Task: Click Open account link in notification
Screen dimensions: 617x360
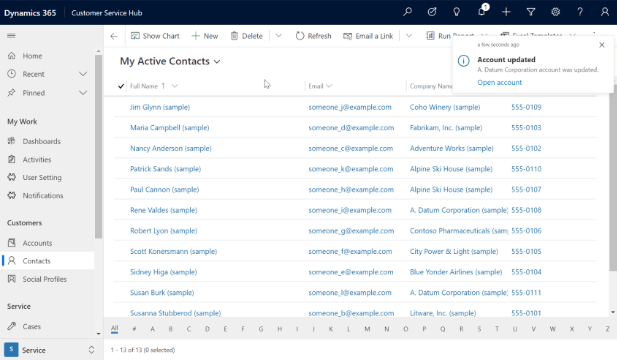Action: (x=499, y=82)
